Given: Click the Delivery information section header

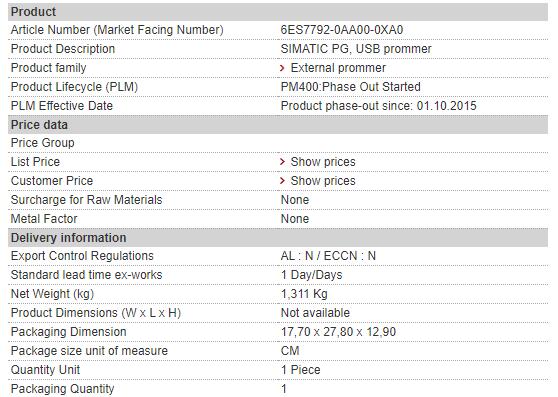Looking at the screenshot, I should point(278,238).
